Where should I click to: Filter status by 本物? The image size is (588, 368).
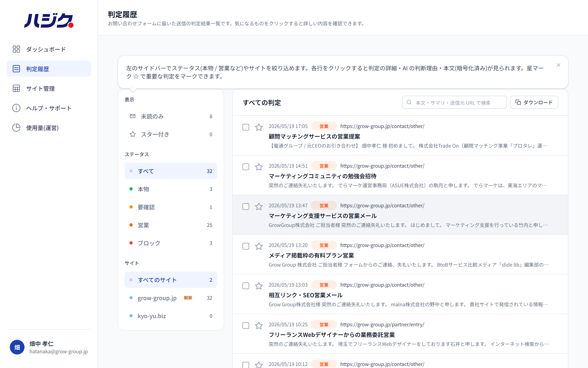click(x=171, y=189)
